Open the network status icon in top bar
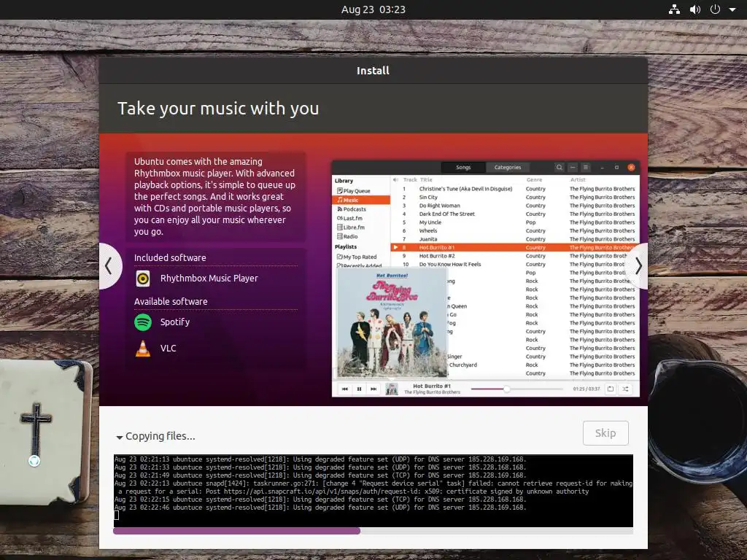747x560 pixels. (x=674, y=9)
